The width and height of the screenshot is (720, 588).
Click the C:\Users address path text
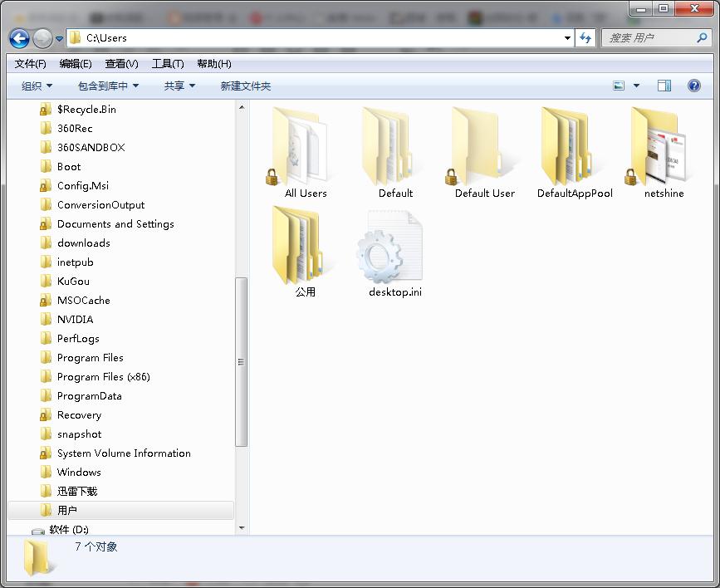pos(106,38)
